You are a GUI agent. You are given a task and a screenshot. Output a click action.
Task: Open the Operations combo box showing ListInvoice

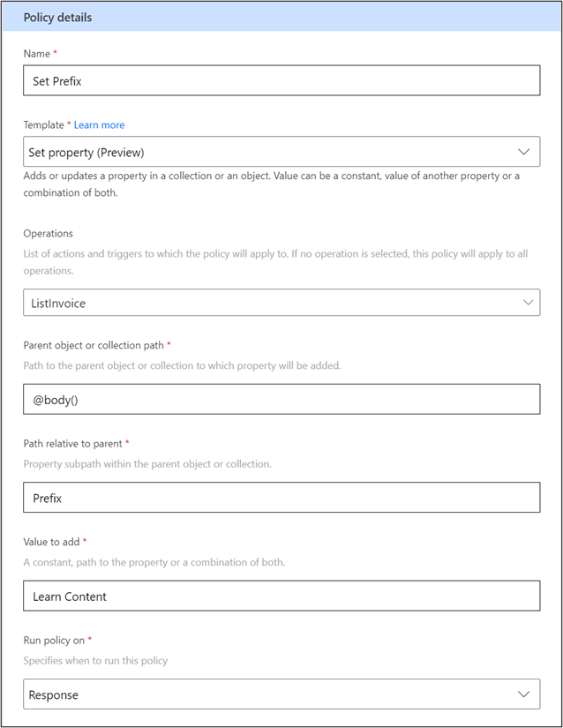pyautogui.click(x=281, y=303)
